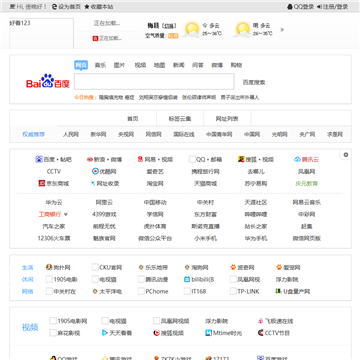
Task: Click the bilibili TV icon
Action: coord(187,279)
